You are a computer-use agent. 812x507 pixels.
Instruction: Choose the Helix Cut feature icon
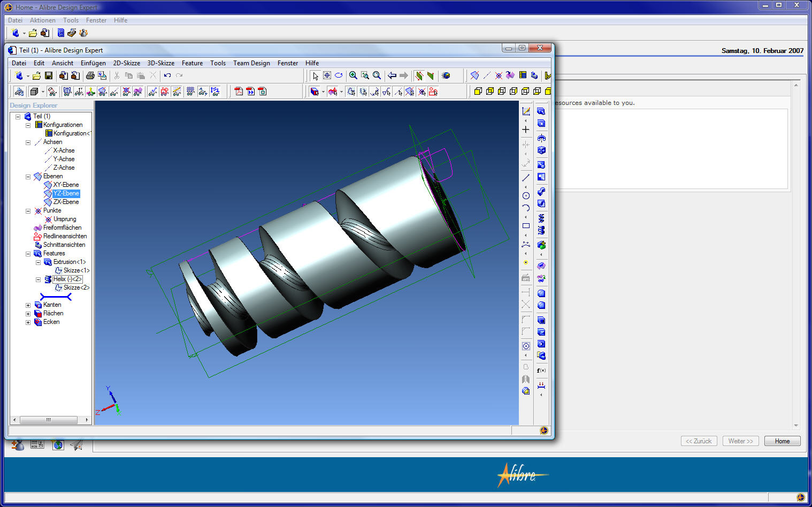[x=541, y=230]
